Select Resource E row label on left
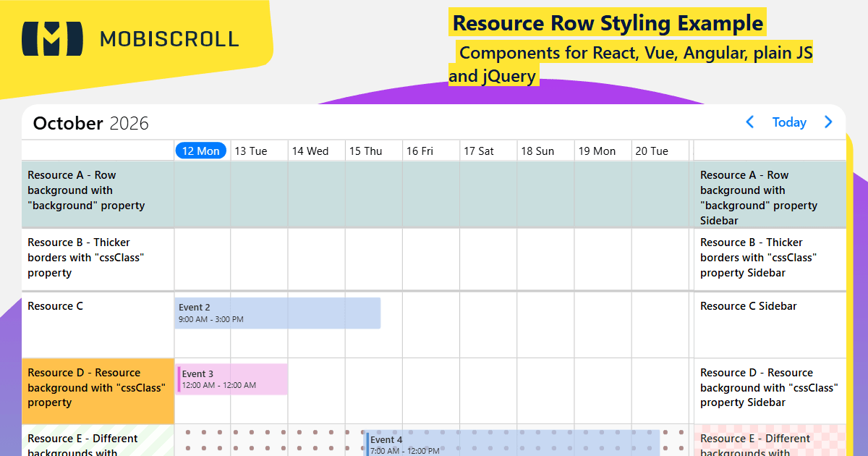The height and width of the screenshot is (456, 868). [98, 440]
